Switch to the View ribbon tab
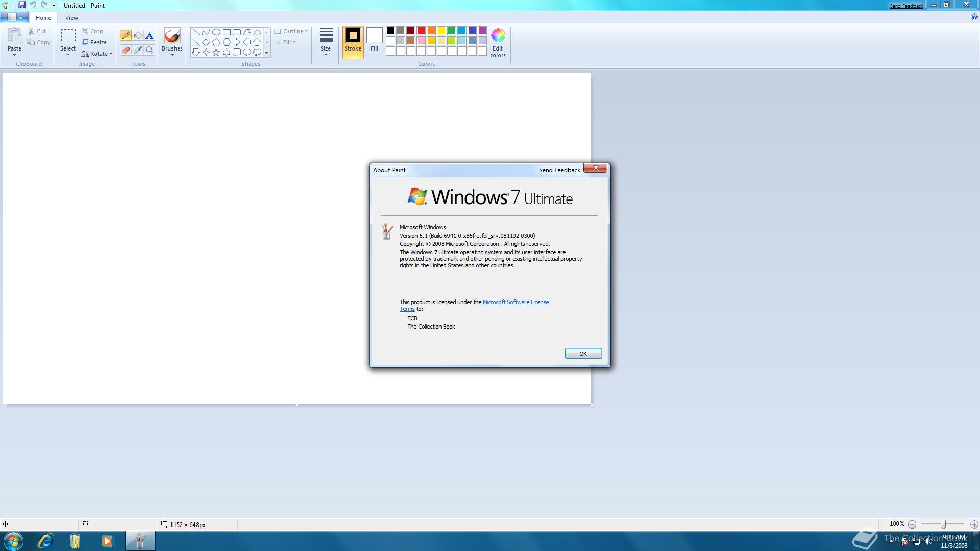This screenshot has width=980, height=551. 71,18
